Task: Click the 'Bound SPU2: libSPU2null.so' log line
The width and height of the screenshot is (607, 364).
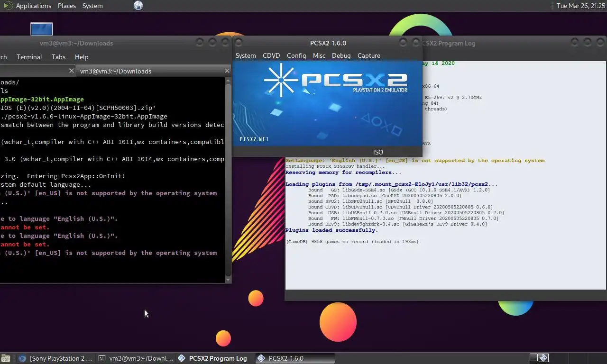Action: pyautogui.click(x=370, y=201)
